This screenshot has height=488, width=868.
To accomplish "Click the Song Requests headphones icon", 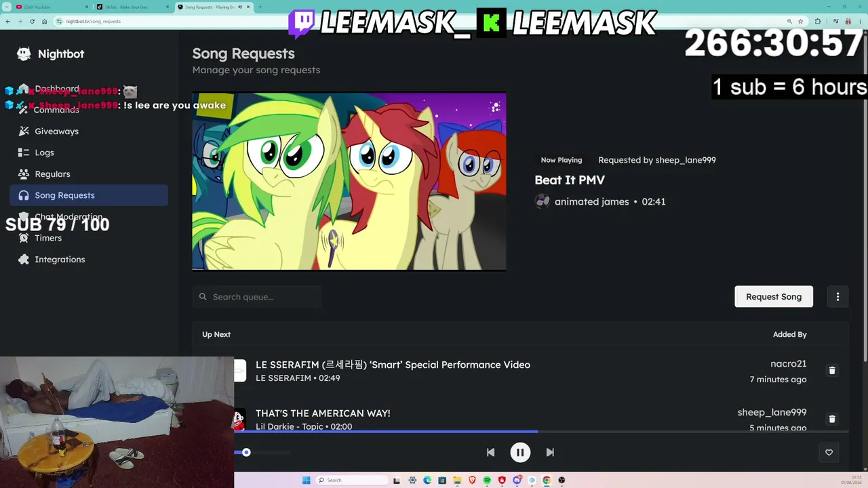I will pos(24,195).
